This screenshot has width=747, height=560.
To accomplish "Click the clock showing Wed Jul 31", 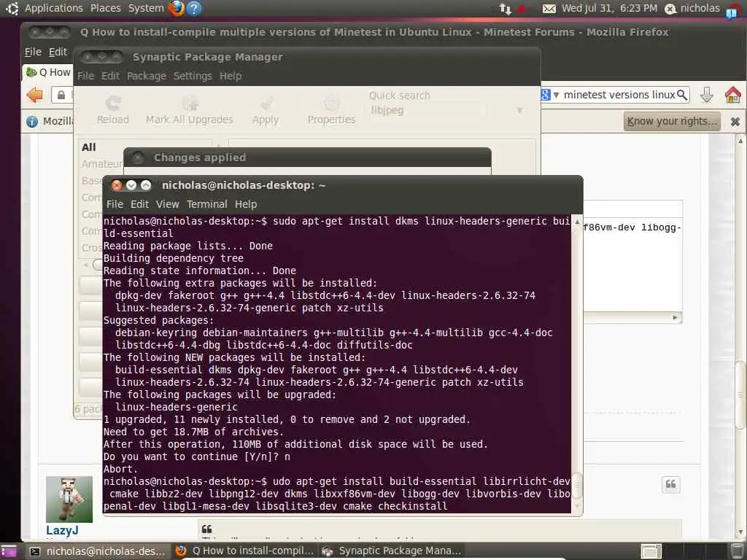I will [x=609, y=8].
